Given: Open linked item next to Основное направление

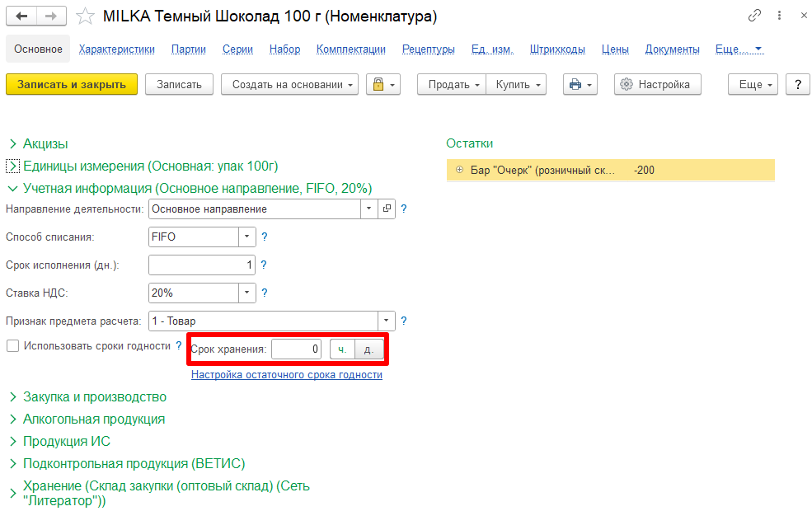Looking at the screenshot, I should coord(387,209).
